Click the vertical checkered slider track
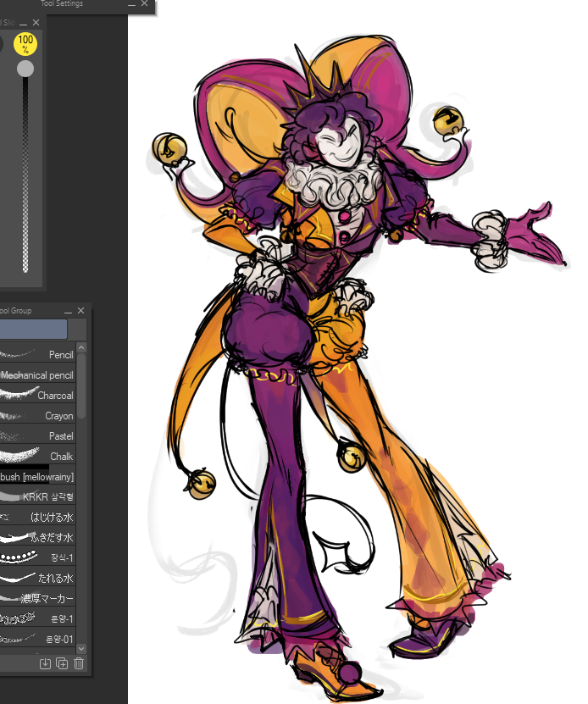Viewport: 588px width, 704px height. pos(25,175)
